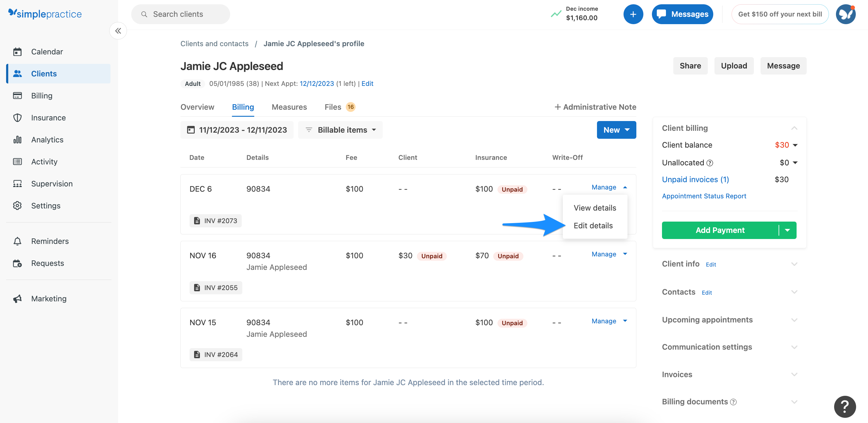
Task: Open the help question mark bubble
Action: [x=844, y=406]
